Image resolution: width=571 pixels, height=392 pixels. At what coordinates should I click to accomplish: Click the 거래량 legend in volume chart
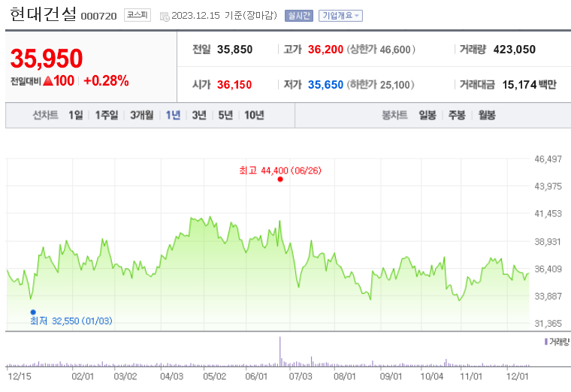(x=557, y=342)
